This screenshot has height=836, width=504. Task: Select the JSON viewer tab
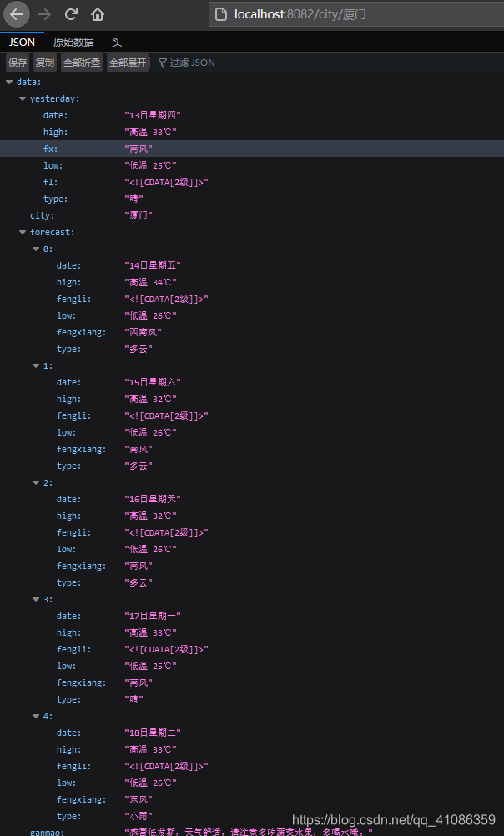pos(20,42)
